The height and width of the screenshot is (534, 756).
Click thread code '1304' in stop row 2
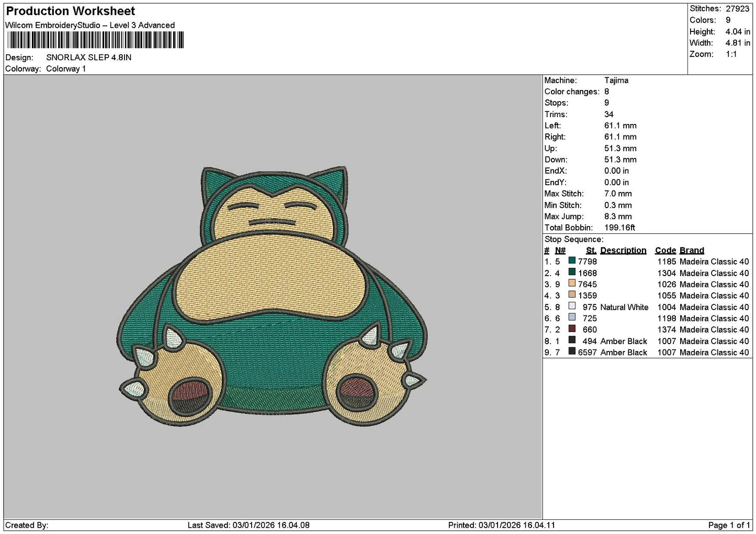click(667, 273)
